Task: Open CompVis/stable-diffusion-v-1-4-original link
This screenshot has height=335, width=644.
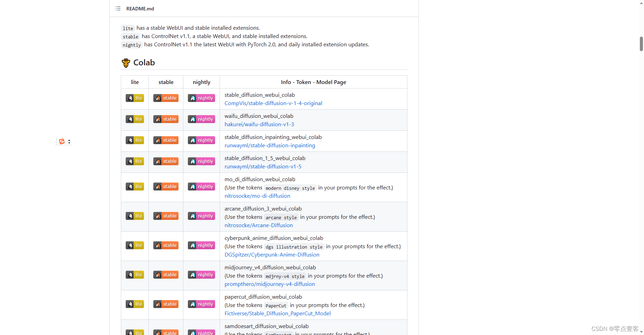Action: 273,103
